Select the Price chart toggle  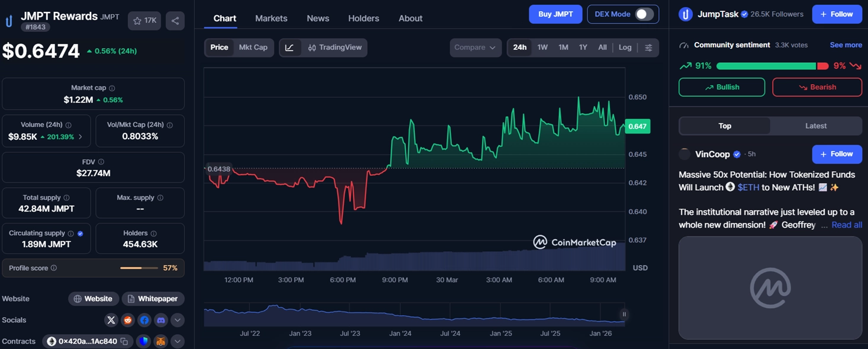coord(219,47)
